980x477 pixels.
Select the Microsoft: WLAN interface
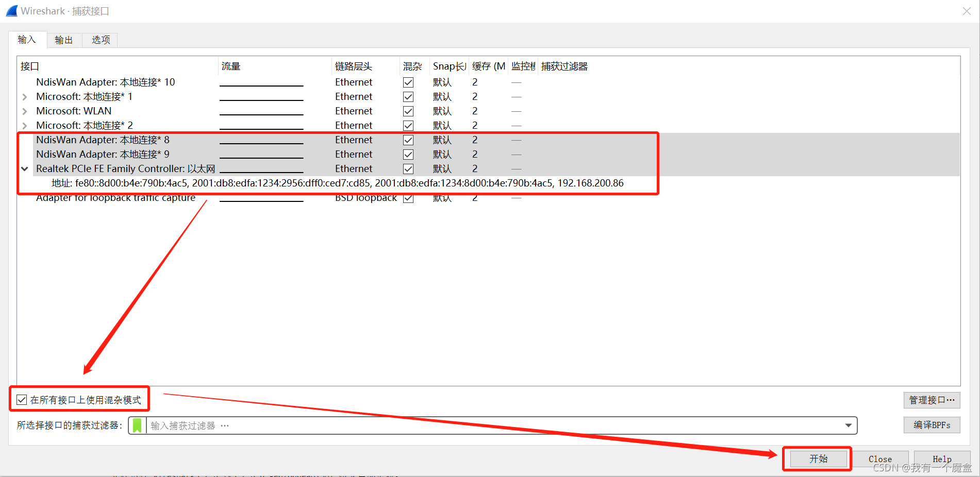click(74, 111)
